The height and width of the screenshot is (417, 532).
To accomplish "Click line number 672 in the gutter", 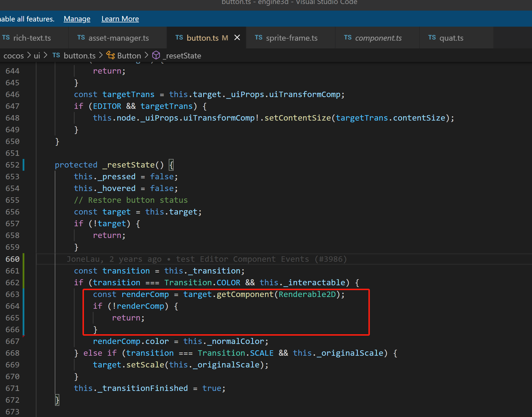I will tap(13, 400).
